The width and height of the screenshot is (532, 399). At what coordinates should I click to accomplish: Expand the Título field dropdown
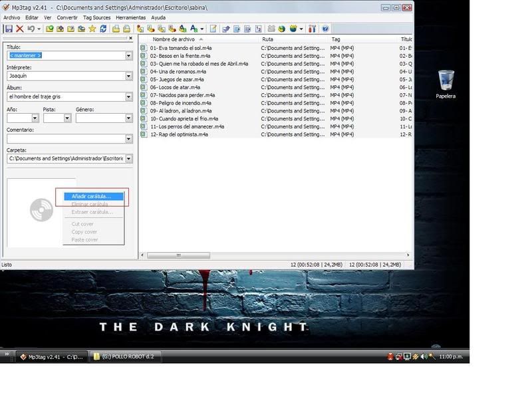click(128, 56)
